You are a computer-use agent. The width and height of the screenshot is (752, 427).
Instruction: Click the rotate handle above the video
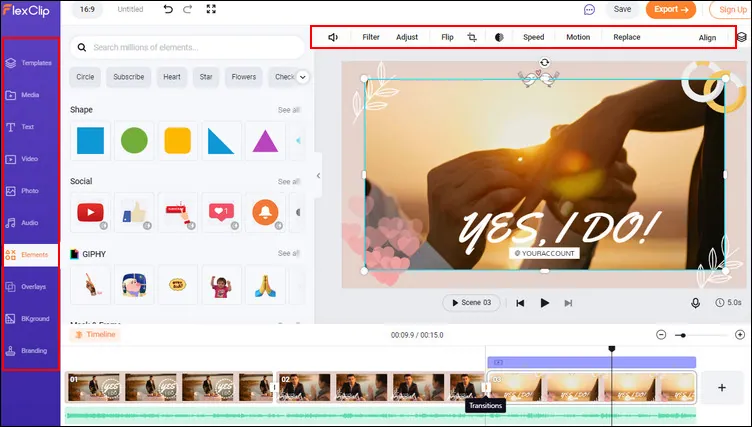(x=544, y=62)
